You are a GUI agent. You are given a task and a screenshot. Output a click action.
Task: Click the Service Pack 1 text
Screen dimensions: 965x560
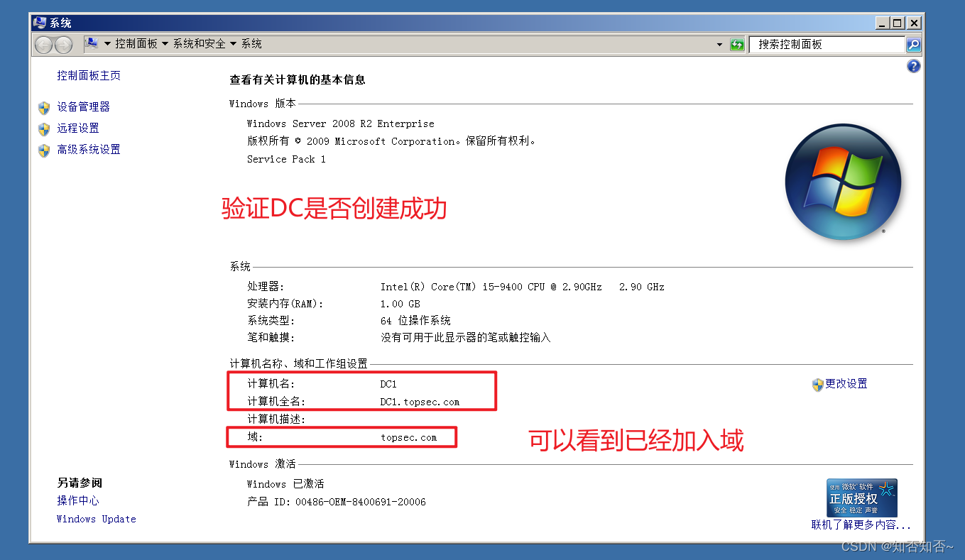pos(286,159)
